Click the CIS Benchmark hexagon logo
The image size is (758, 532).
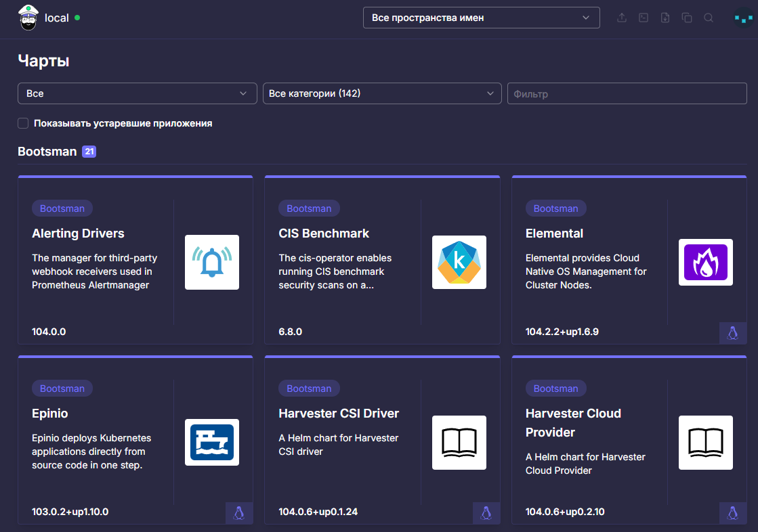(x=459, y=263)
